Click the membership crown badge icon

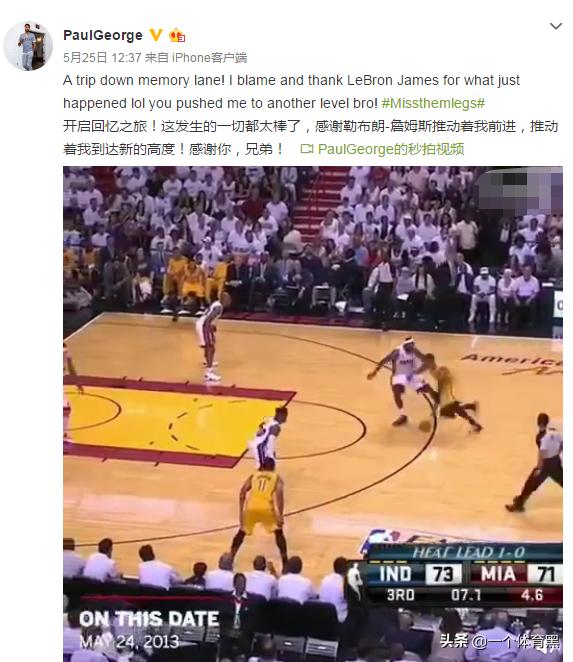[177, 35]
